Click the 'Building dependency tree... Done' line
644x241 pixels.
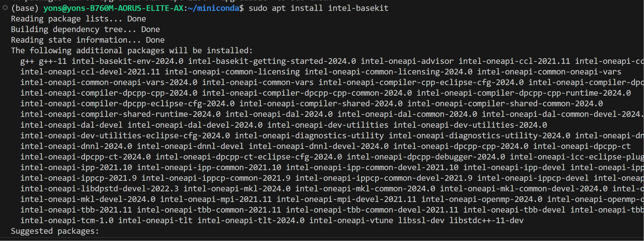point(85,29)
